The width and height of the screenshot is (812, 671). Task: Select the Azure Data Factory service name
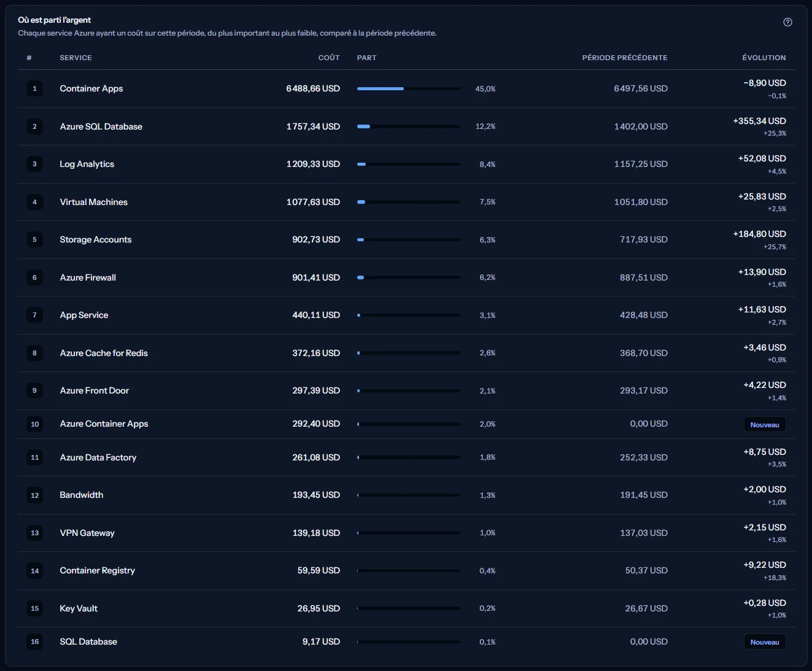(x=98, y=457)
